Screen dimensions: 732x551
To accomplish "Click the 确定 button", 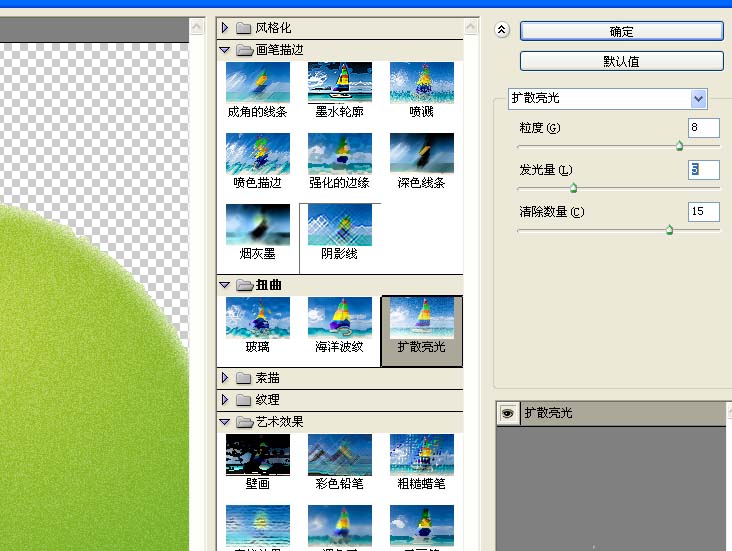I will [x=621, y=31].
